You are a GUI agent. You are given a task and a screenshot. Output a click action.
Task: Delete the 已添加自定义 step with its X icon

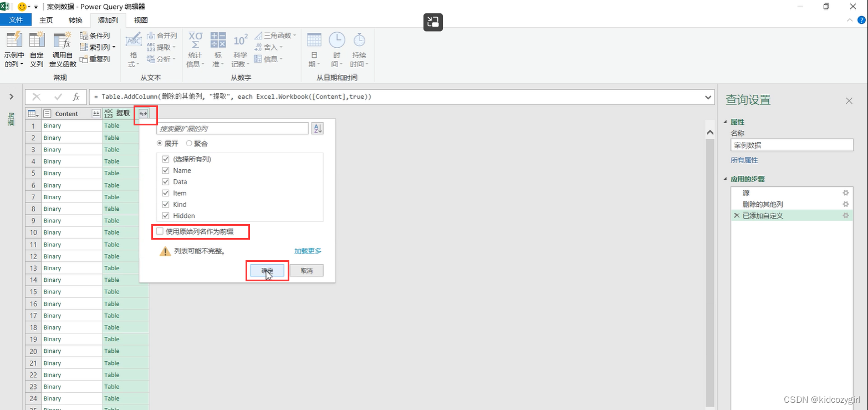737,215
